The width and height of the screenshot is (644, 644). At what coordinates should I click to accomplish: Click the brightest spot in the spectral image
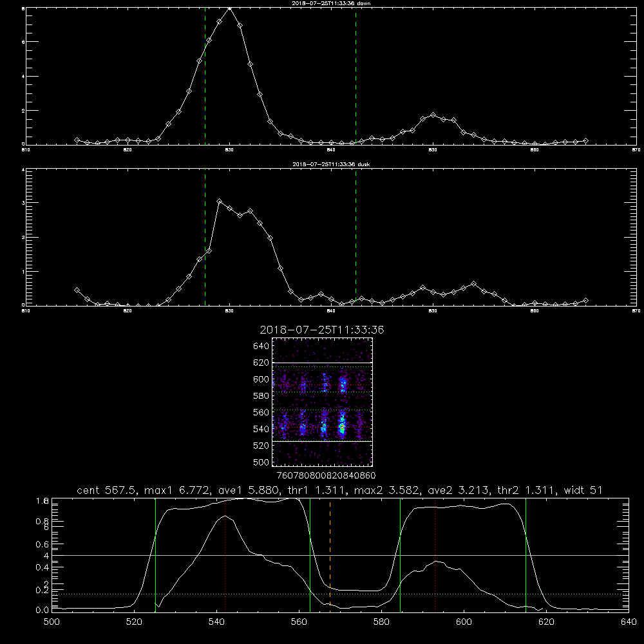click(342, 428)
